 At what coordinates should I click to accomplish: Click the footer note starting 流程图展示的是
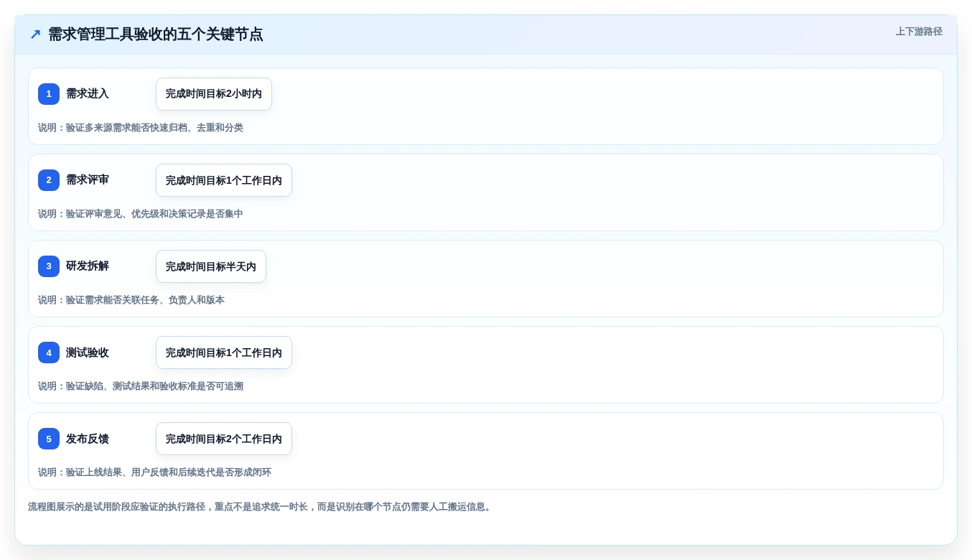tap(261, 507)
